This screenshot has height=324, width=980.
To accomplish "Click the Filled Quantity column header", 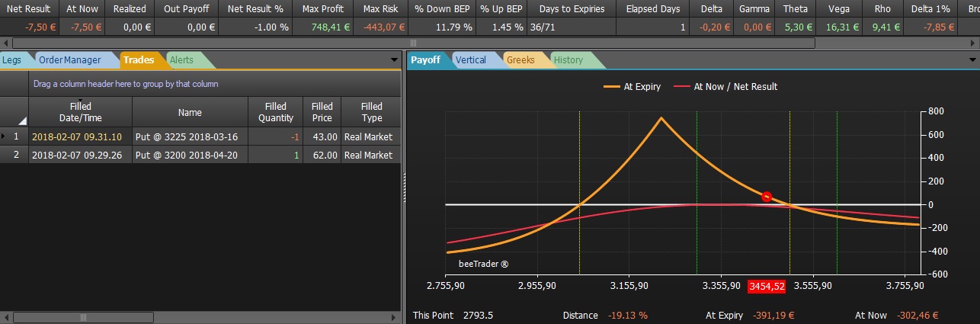I will tap(276, 112).
